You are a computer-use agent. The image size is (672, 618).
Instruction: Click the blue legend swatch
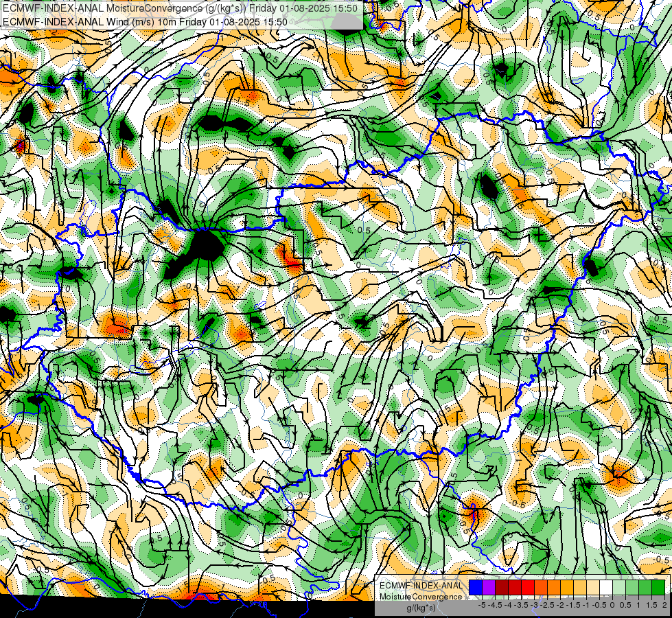[476, 587]
